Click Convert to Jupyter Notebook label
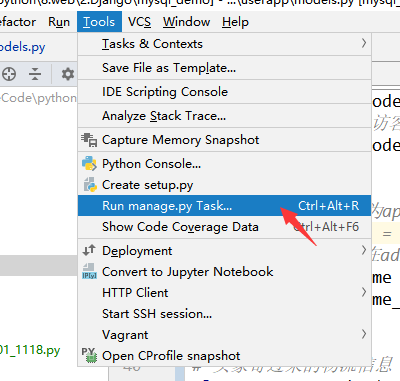 click(188, 272)
